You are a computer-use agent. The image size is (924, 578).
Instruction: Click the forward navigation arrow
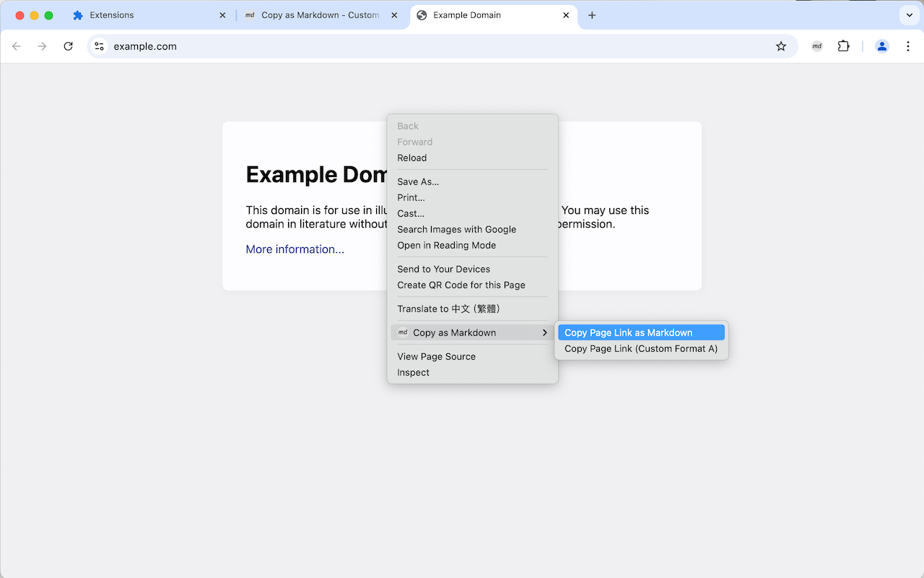pos(42,46)
